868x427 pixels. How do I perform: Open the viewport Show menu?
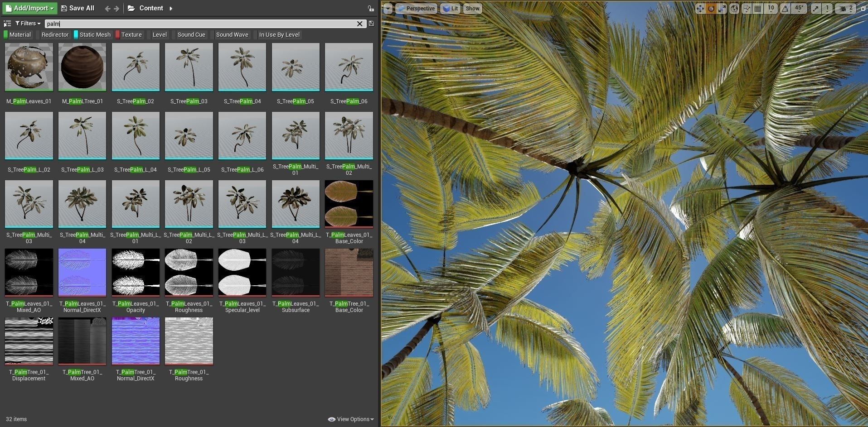pyautogui.click(x=472, y=8)
